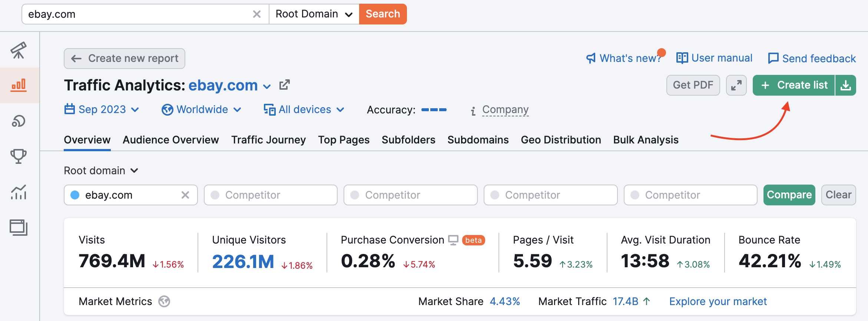
Task: Open the Root Domain search type dropdown
Action: 314,14
